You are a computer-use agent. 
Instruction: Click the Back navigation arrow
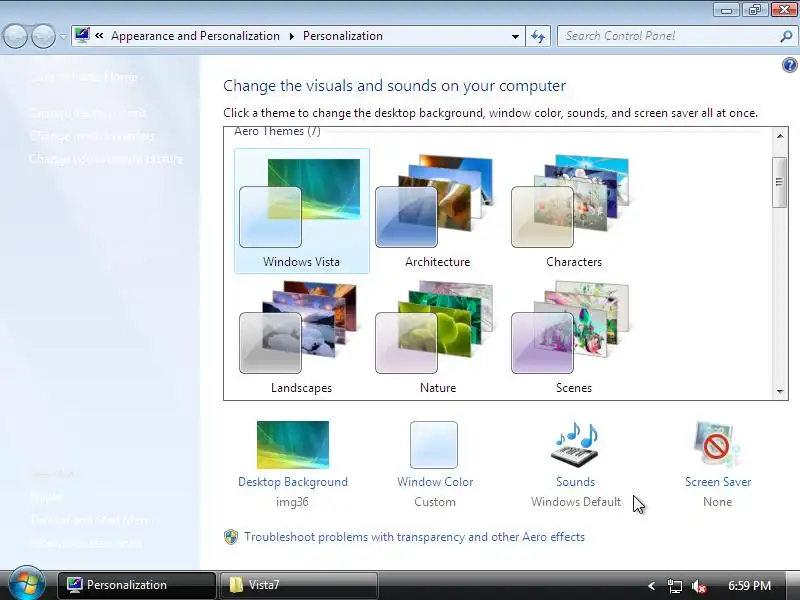point(15,37)
